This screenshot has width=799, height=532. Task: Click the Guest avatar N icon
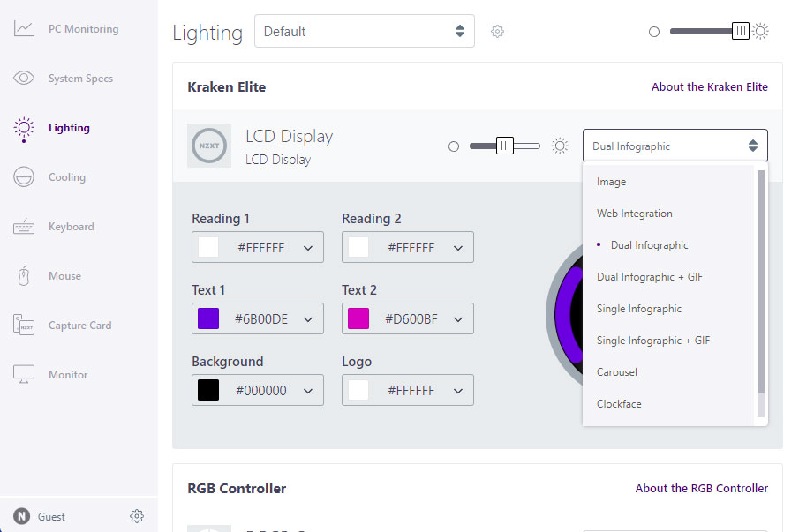click(21, 516)
